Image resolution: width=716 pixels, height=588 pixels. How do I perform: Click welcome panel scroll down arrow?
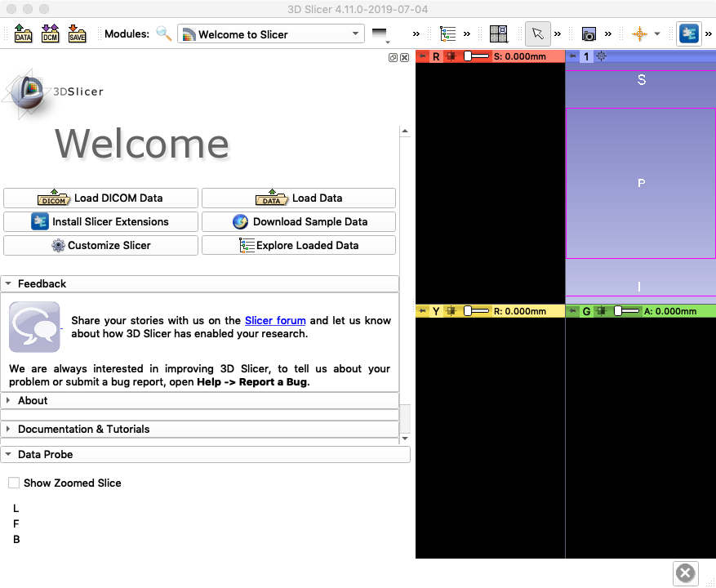point(405,439)
